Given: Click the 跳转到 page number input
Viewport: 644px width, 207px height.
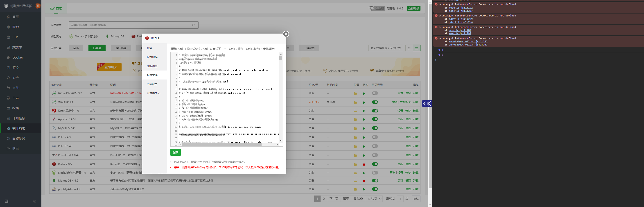Looking at the screenshot, I should 400,199.
